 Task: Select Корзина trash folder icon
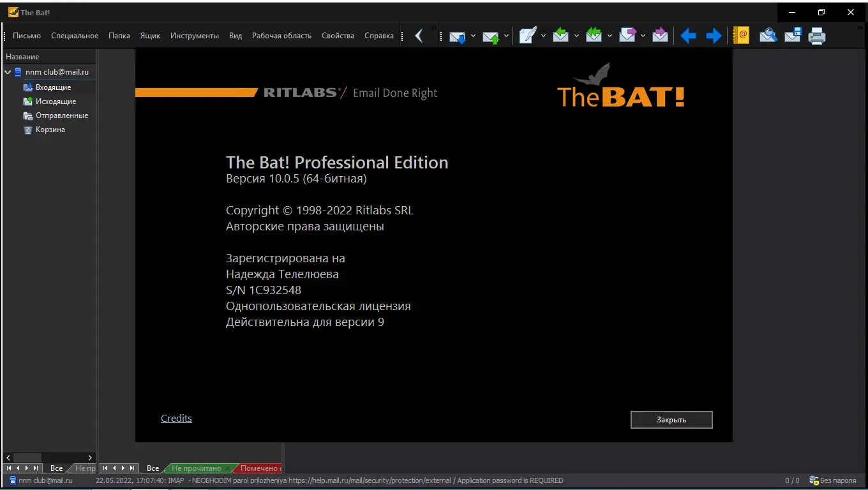point(27,130)
